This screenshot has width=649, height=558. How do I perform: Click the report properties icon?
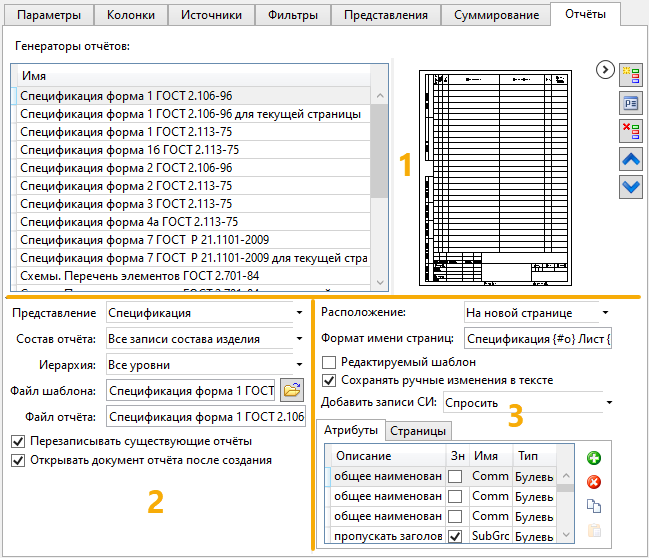pyautogui.click(x=631, y=101)
